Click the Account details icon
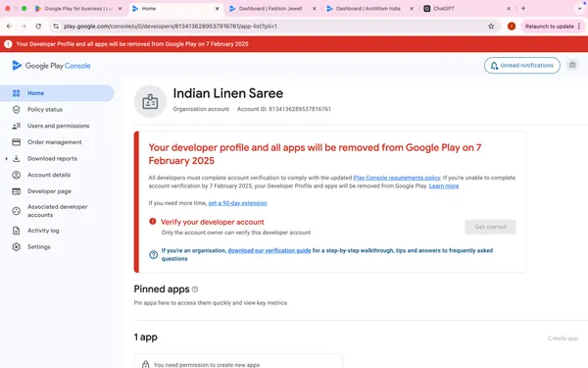 tap(16, 175)
